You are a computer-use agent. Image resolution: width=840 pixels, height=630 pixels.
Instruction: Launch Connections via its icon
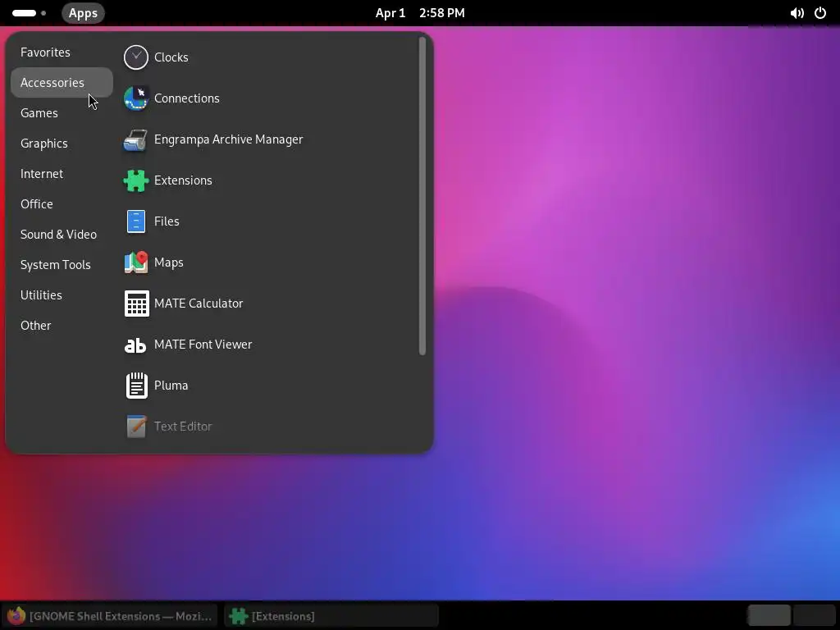pyautogui.click(x=136, y=98)
